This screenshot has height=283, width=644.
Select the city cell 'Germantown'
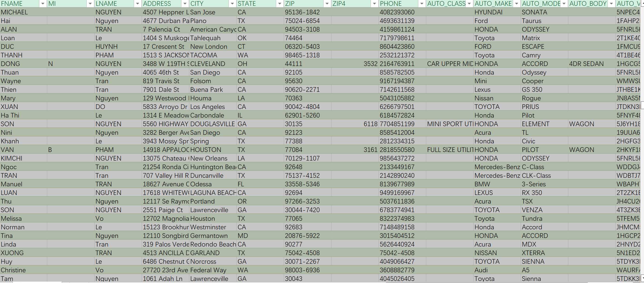point(213,235)
